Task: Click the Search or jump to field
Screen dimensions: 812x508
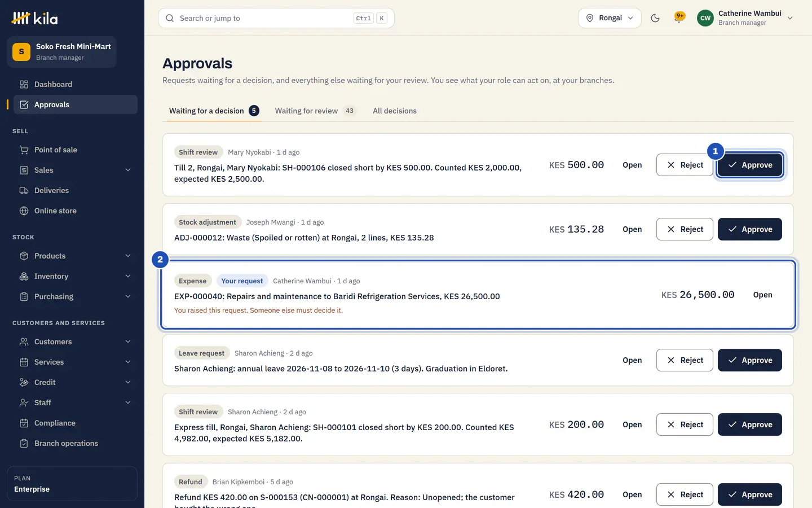Action: click(276, 18)
